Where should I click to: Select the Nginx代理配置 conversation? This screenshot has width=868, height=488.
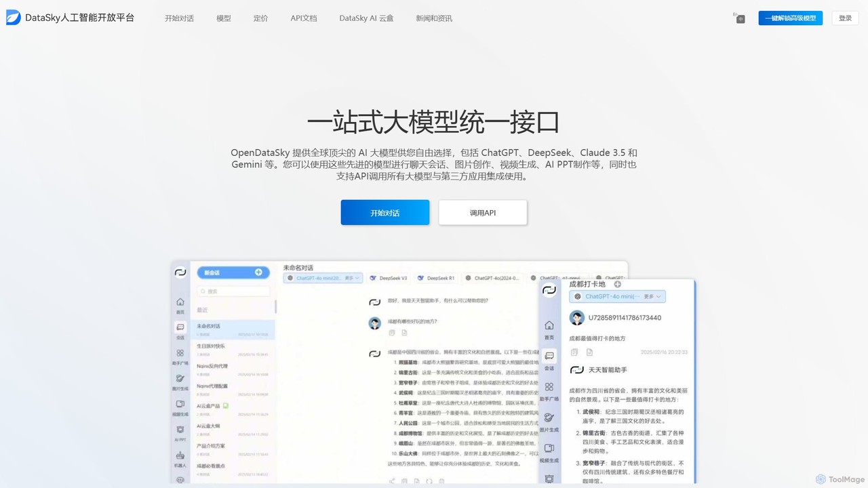[x=233, y=389]
